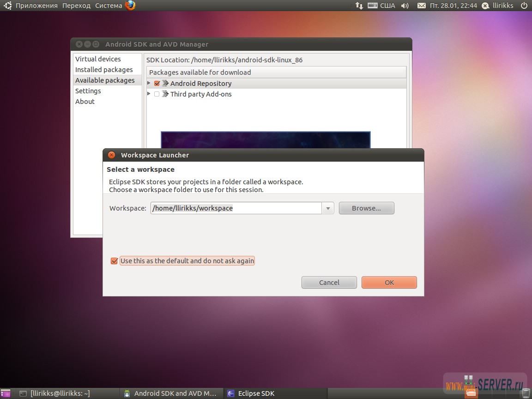Image resolution: width=532 pixels, height=399 pixels.
Task: Open the sound volume indicator
Action: pyautogui.click(x=405, y=6)
